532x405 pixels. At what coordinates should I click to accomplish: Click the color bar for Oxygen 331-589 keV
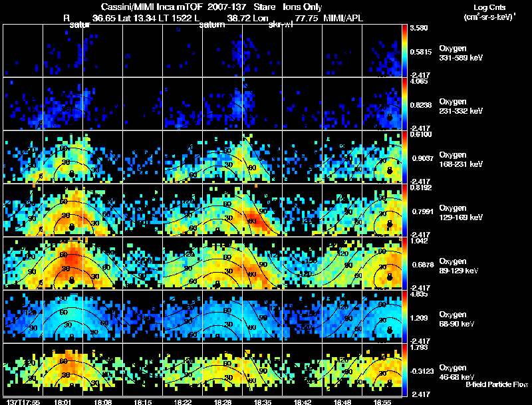click(x=404, y=50)
